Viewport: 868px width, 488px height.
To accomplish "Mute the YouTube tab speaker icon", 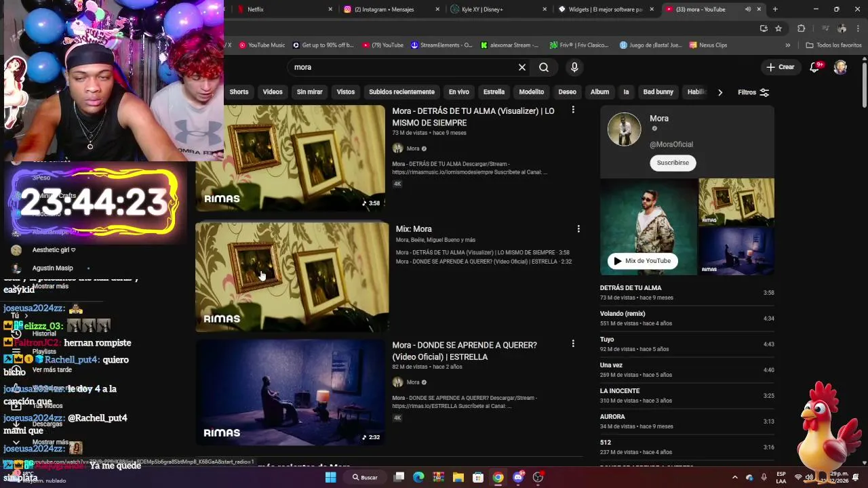I will pos(748,9).
